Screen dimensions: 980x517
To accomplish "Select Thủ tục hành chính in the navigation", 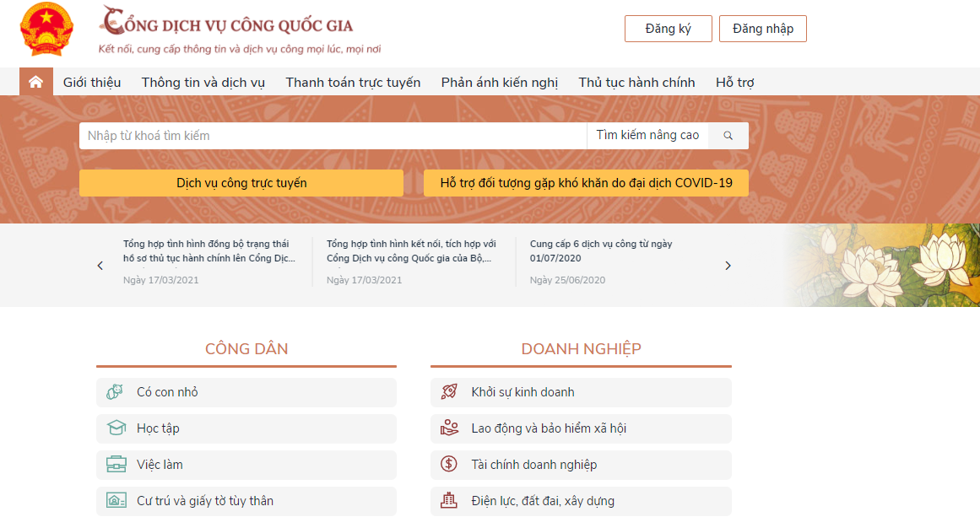I will (x=636, y=82).
